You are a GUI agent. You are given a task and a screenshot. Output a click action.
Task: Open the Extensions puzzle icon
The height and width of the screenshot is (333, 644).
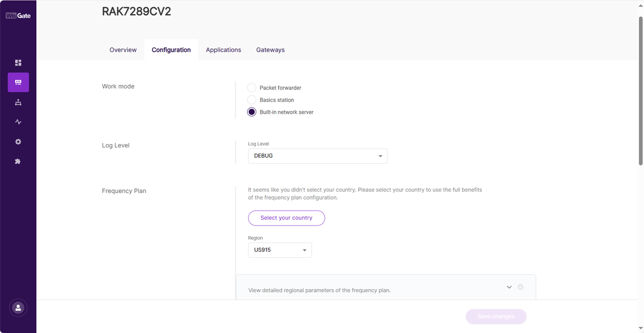pos(18,161)
